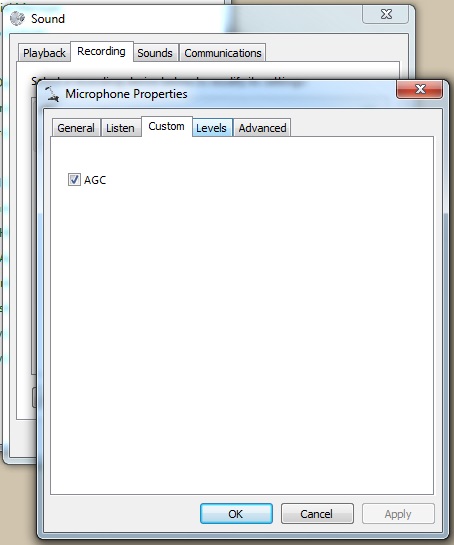Click the Apply button

tap(398, 514)
